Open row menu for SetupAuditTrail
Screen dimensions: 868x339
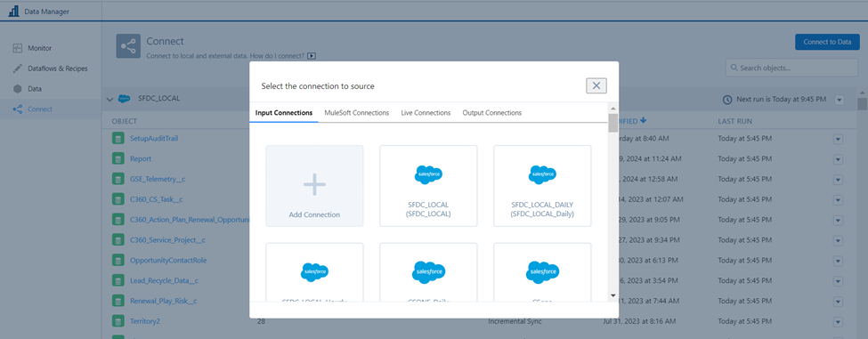pos(838,139)
